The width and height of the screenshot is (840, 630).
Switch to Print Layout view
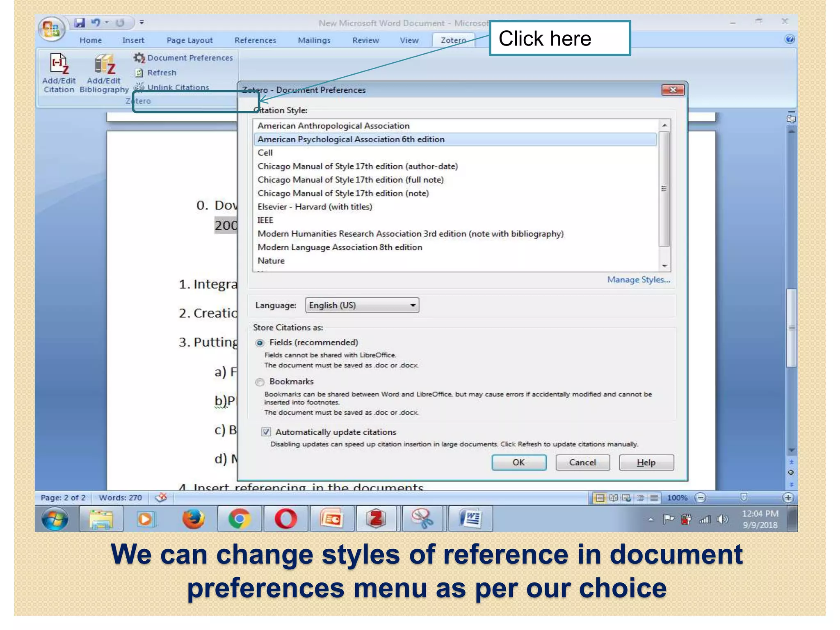[600, 498]
